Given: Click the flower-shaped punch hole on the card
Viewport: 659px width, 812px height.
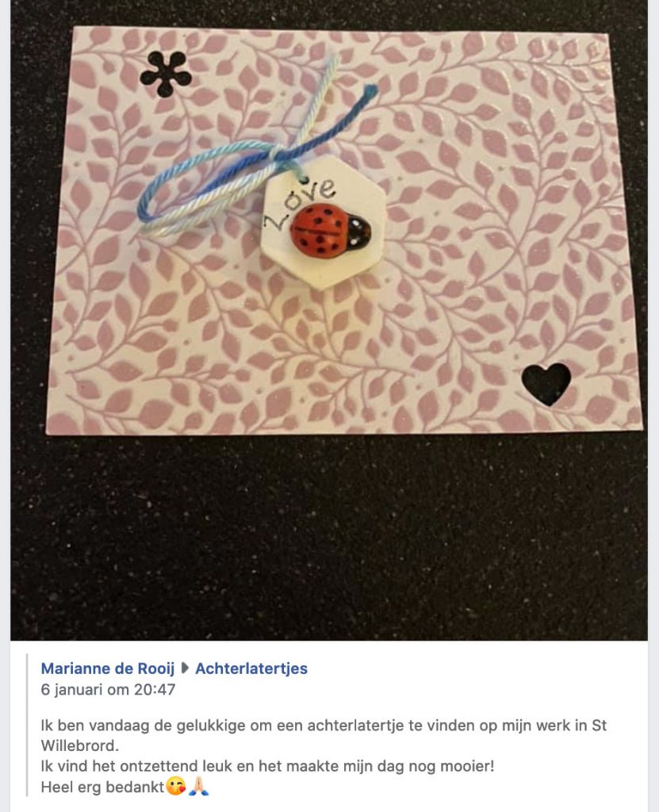Looking at the screenshot, I should pos(165,74).
